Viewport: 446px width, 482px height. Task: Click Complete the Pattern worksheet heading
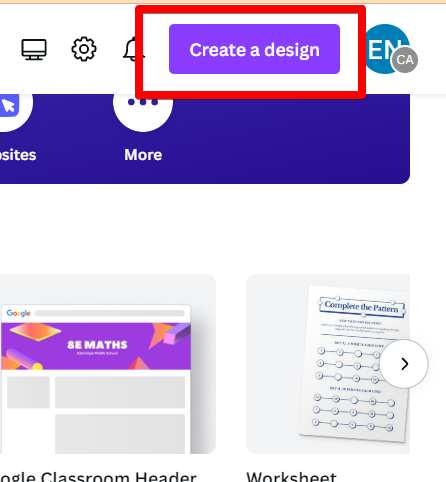pyautogui.click(x=362, y=307)
